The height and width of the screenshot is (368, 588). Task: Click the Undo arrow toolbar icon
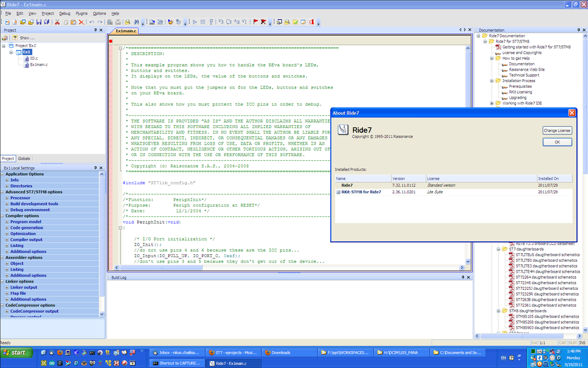tap(92, 22)
